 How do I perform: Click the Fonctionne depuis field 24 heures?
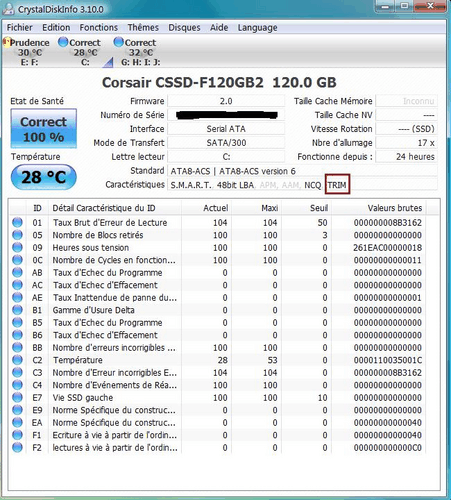406,157
